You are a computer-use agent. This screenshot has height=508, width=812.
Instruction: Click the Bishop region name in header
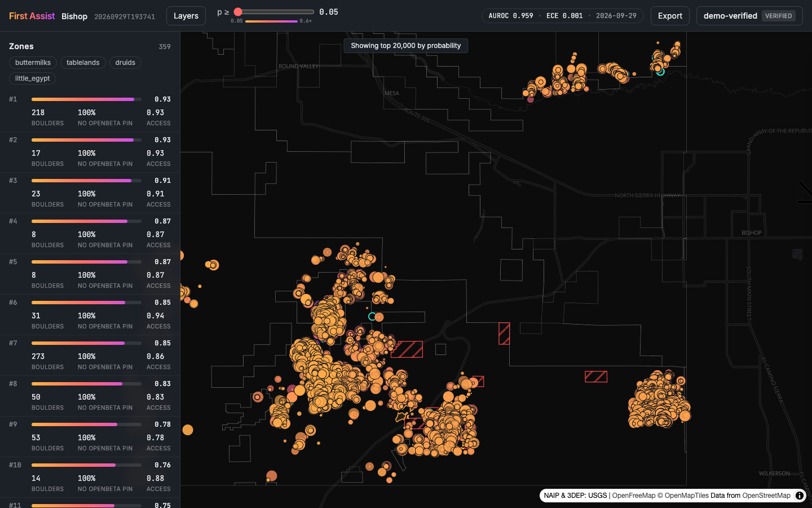74,16
